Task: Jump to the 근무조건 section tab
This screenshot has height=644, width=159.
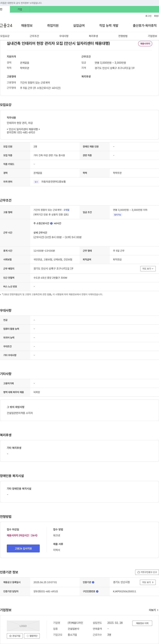Action: 34,36
